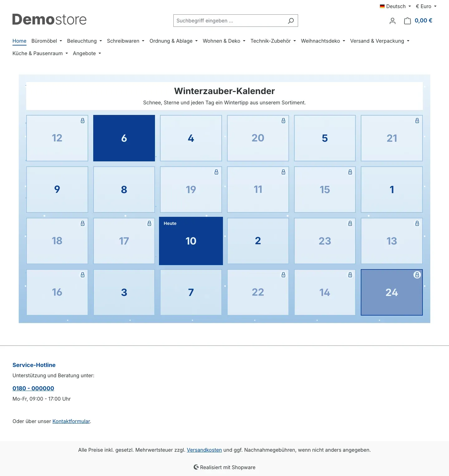Open the Weihnachtsdeko category
The width and height of the screenshot is (449, 476).
coord(323,41)
